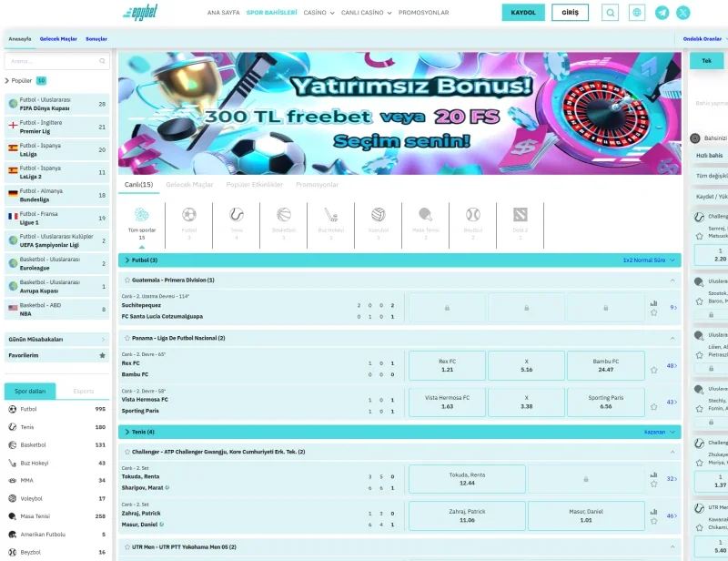728x561 pixels.
Task: Select Amerikan Futbolu in sports list
Action: click(56, 535)
